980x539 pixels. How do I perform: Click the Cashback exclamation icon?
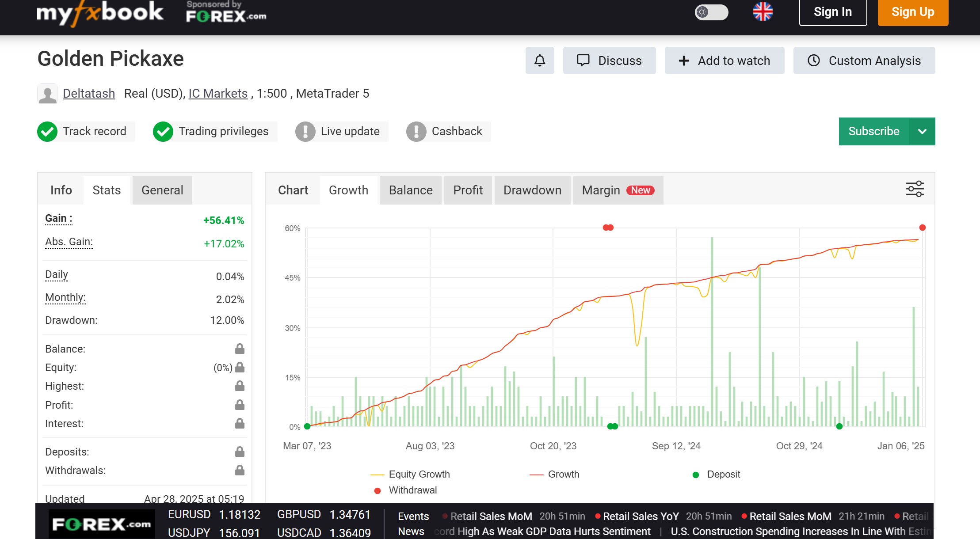(x=416, y=132)
